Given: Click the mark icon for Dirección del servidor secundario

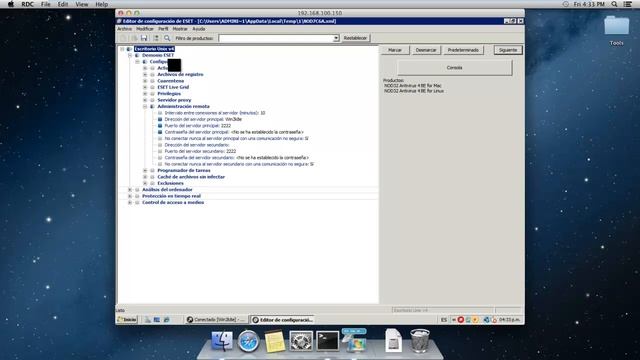Looking at the screenshot, I should (160, 145).
